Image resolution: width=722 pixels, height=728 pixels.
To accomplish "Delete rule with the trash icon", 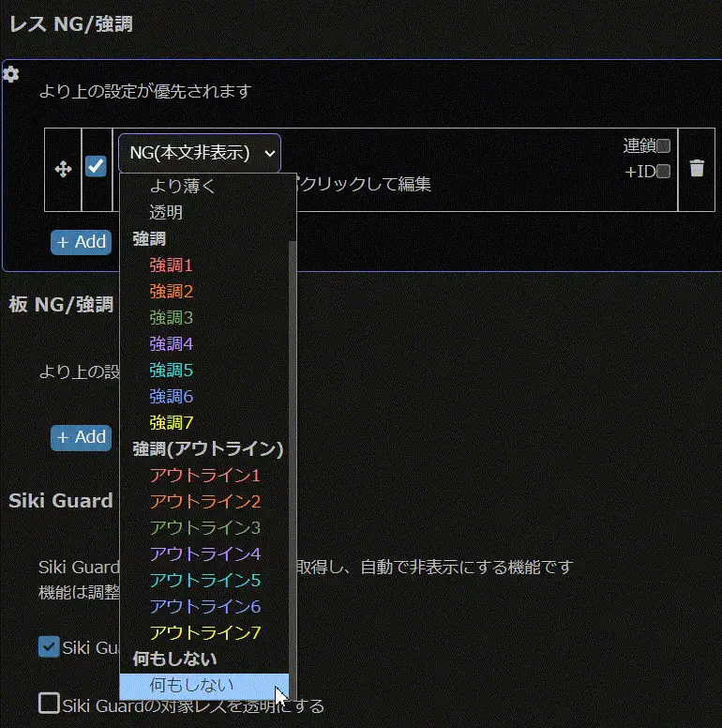I will pyautogui.click(x=697, y=168).
